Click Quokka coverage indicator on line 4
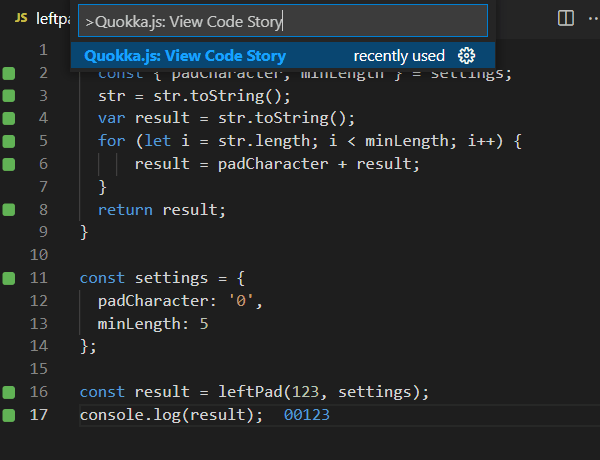 [x=9, y=118]
